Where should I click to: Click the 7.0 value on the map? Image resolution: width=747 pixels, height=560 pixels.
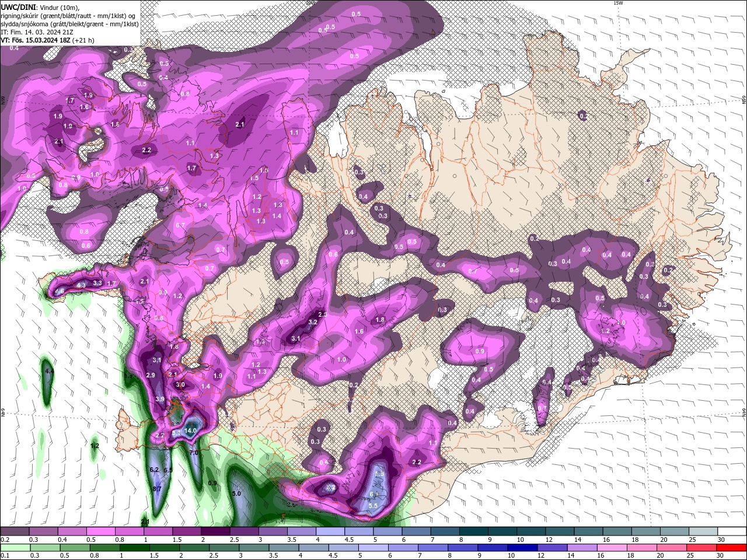[194, 453]
